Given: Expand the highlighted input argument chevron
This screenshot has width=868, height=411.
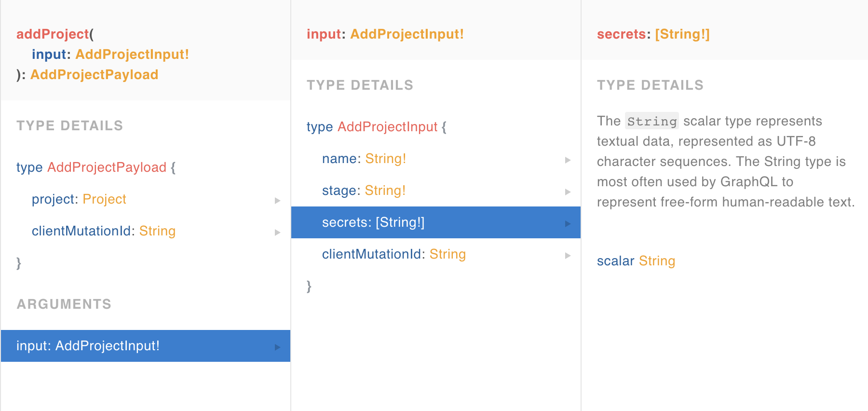Looking at the screenshot, I should tap(276, 346).
